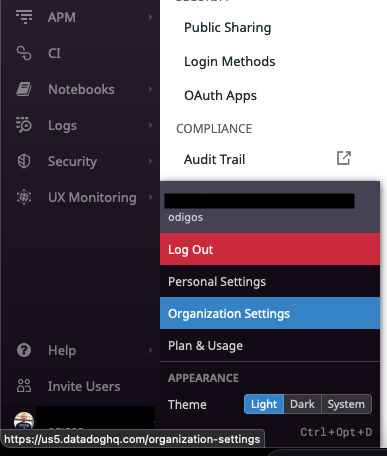This screenshot has width=387, height=456.
Task: Set theme to System
Action: tap(346, 404)
